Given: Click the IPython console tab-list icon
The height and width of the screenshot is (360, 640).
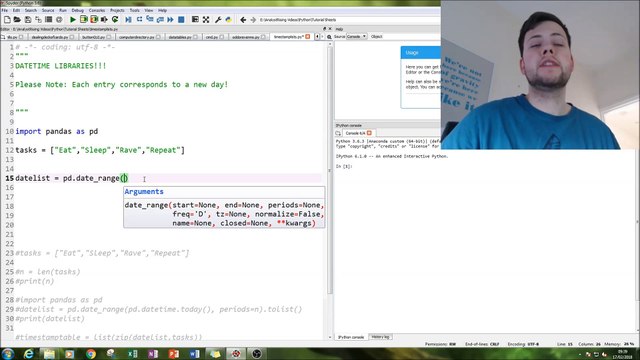Looking at the screenshot, I should [338, 133].
